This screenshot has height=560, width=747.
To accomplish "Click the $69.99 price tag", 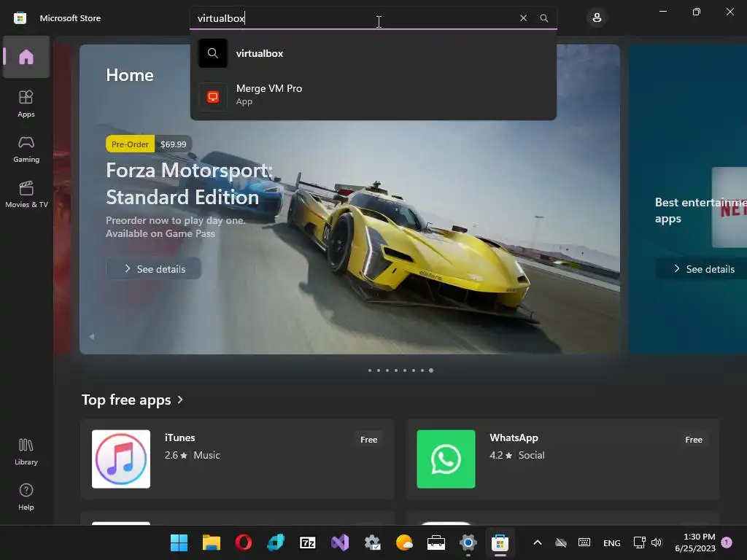I will click(174, 144).
